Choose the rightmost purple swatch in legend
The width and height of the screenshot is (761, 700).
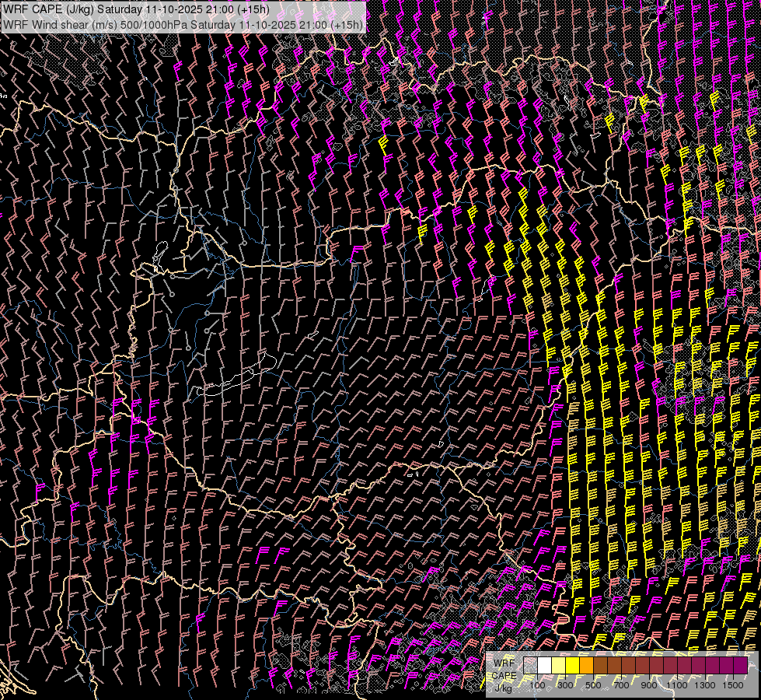(x=740, y=666)
